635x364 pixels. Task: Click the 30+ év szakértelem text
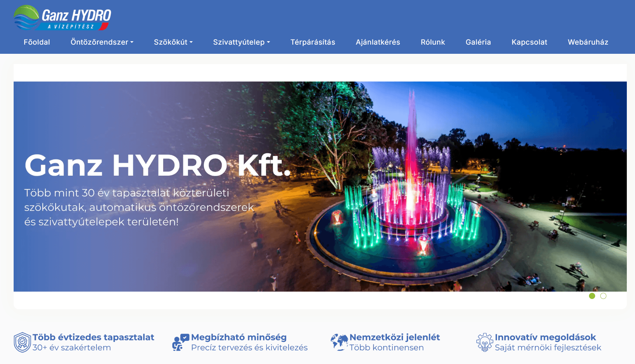72,348
